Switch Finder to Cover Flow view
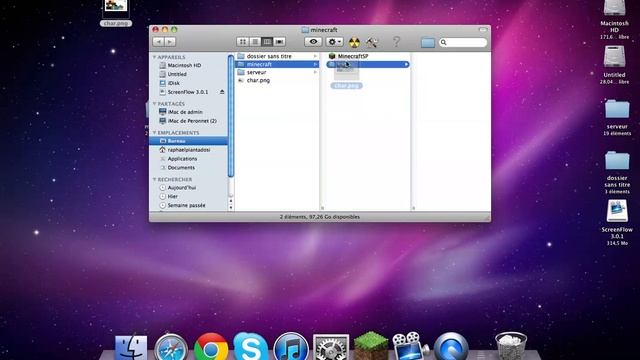The image size is (640, 360). [279, 42]
